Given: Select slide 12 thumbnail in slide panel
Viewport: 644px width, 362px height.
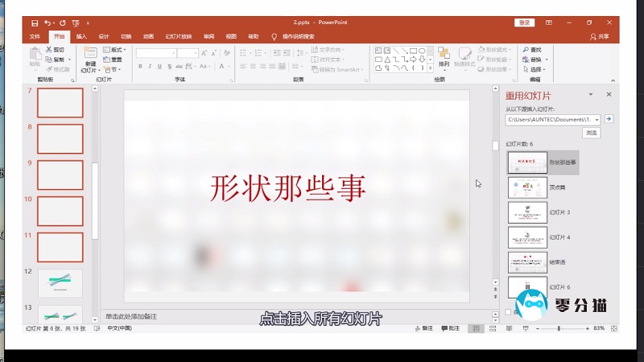Looking at the screenshot, I should [x=60, y=282].
